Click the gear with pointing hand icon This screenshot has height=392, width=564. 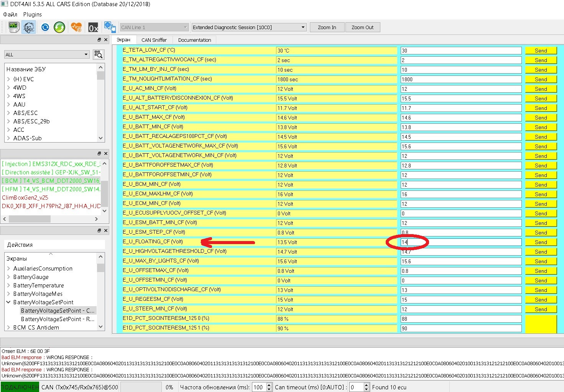[x=110, y=27]
